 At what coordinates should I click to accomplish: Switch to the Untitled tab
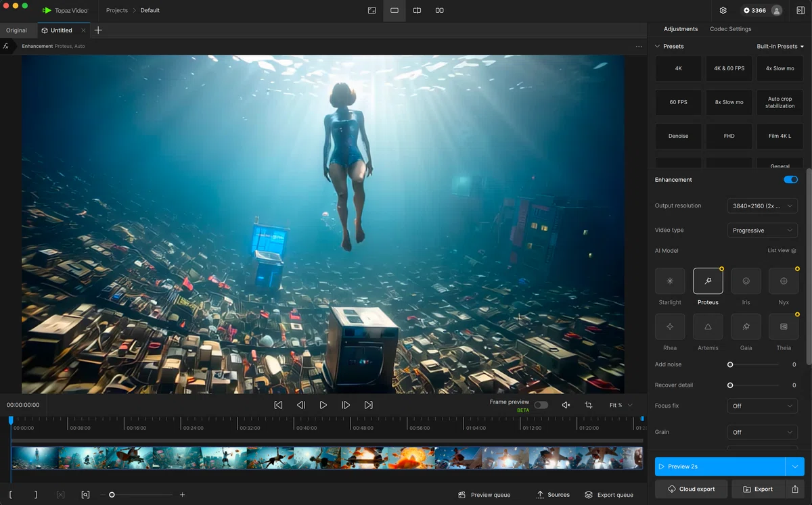61,30
